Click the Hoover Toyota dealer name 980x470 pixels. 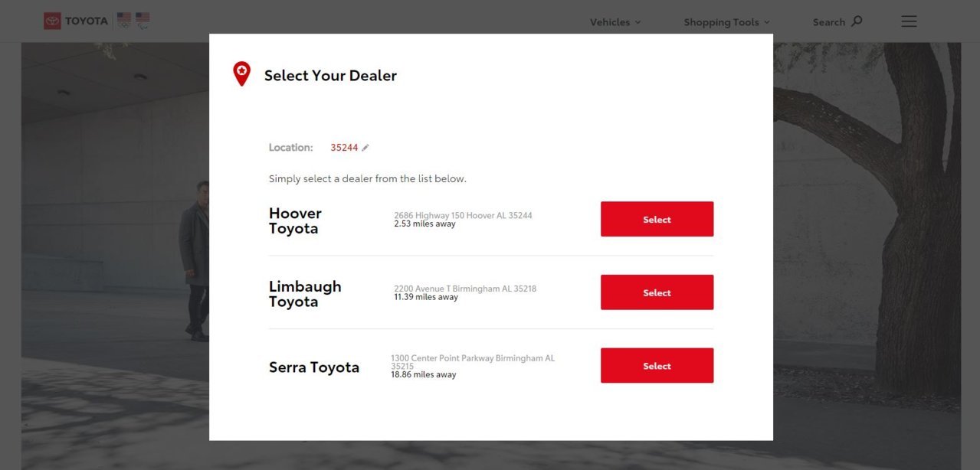pos(295,220)
